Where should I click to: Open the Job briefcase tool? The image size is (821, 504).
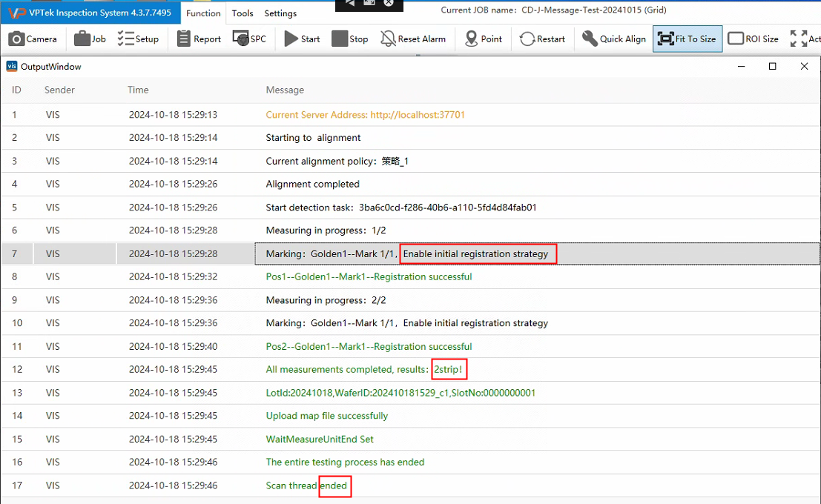tap(90, 39)
